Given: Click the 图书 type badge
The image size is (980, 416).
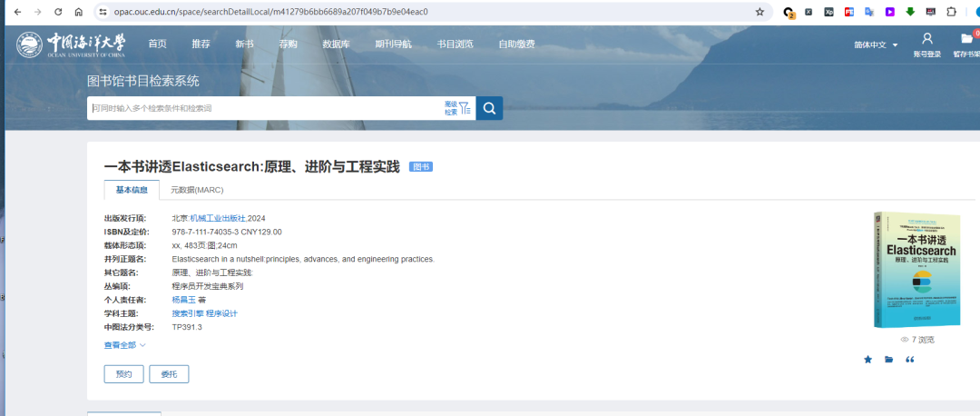Looking at the screenshot, I should pos(421,167).
